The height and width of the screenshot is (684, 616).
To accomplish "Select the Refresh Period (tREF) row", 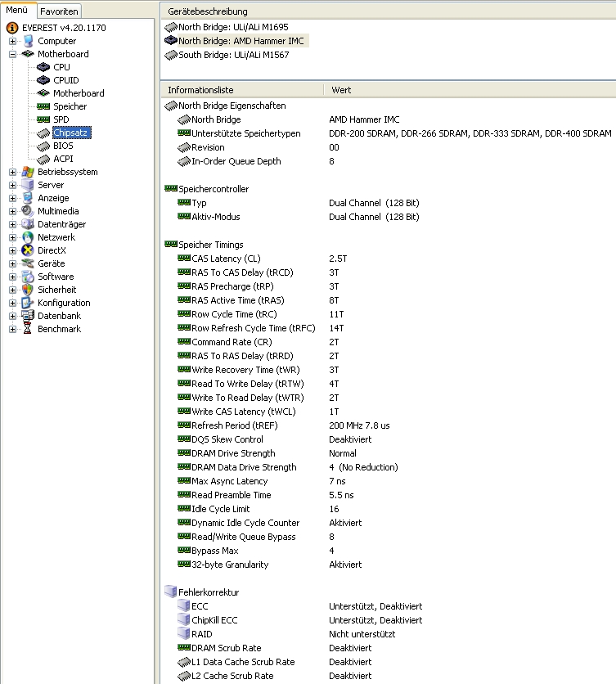I will tap(389, 425).
